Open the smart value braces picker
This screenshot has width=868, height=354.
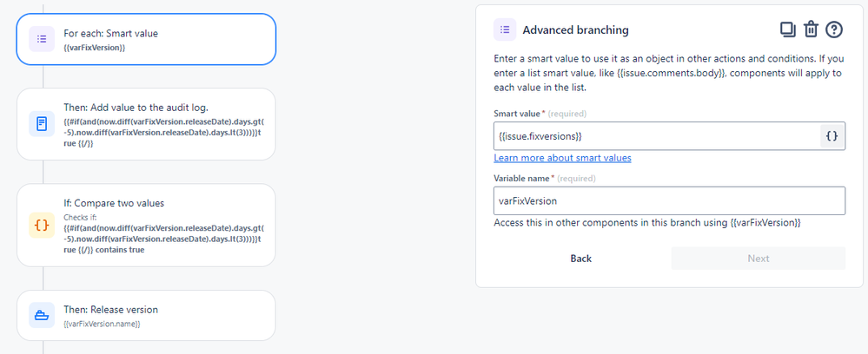(832, 136)
